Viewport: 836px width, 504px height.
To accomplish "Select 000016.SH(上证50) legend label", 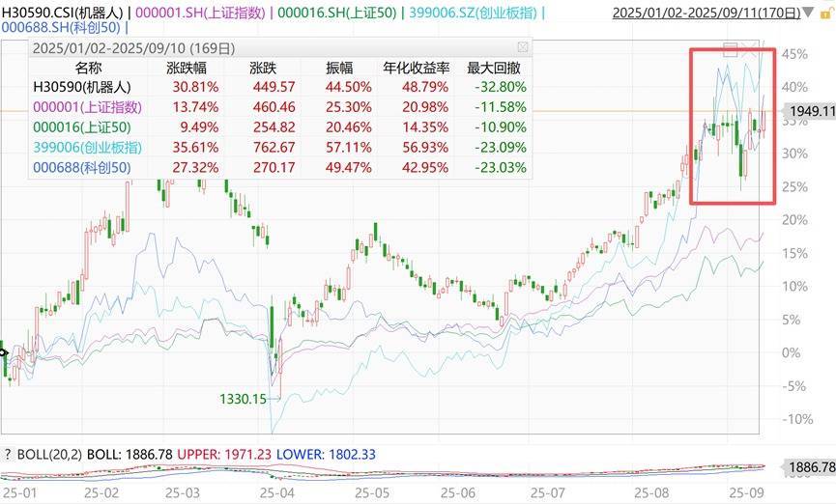I will click(x=337, y=13).
